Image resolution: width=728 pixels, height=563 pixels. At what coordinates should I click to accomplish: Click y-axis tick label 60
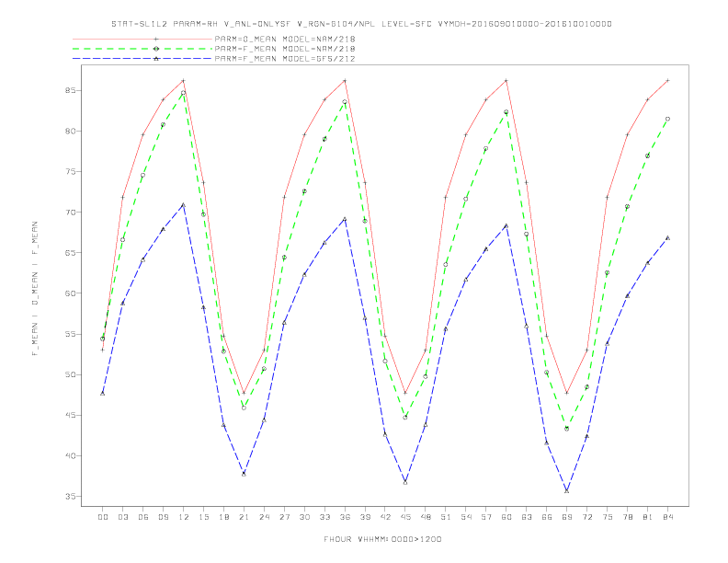[71, 293]
